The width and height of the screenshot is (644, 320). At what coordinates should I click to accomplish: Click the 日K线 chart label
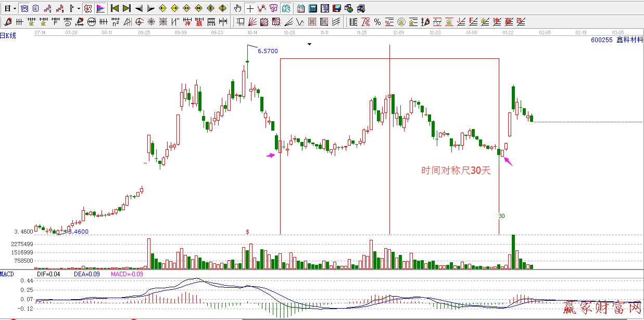coord(8,35)
